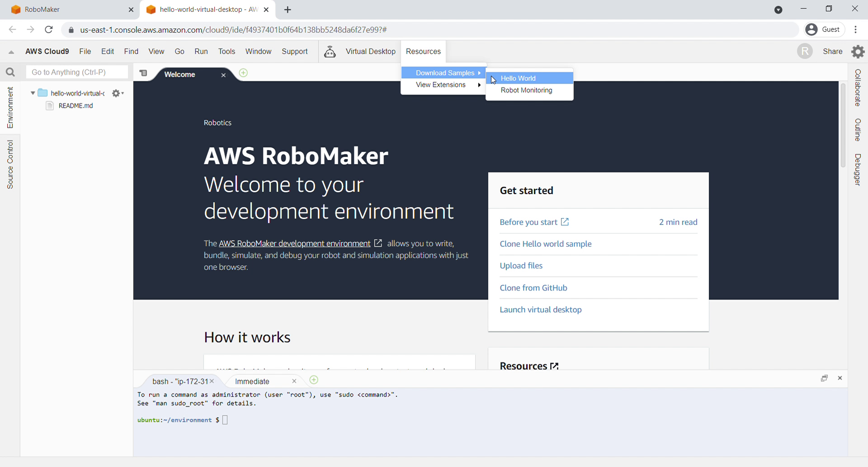The height and width of the screenshot is (467, 868).
Task: Close the Immediate tab
Action: tap(294, 381)
